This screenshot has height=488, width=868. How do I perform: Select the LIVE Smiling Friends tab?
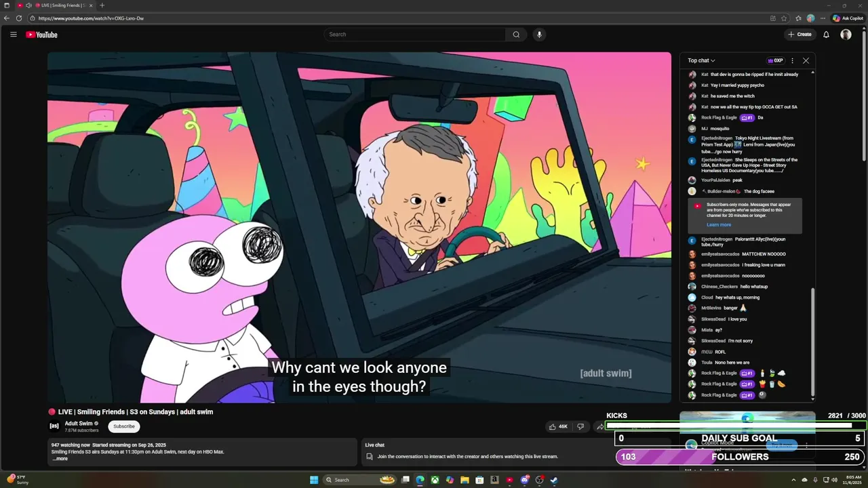click(61, 5)
